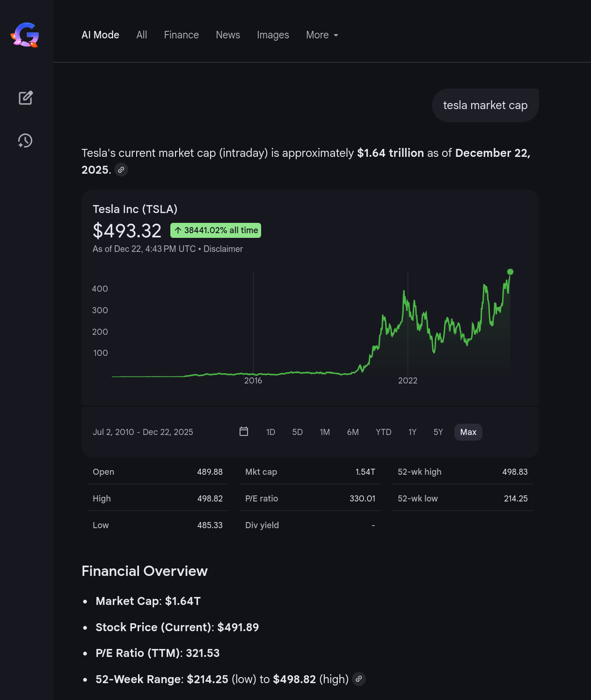Open the News tab
Image resolution: width=591 pixels, height=700 pixels.
point(228,35)
